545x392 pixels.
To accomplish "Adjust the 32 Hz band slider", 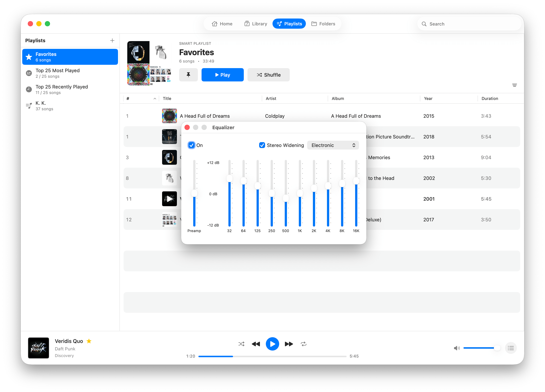I will click(230, 178).
